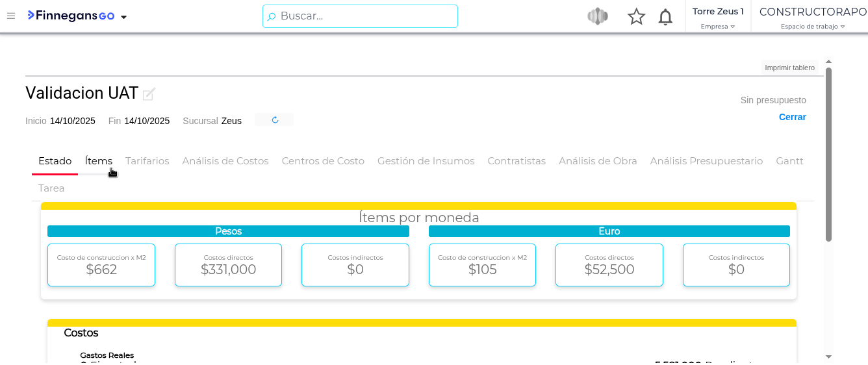Click the search magnifier icon
Screen dimensions: 868x365
(272, 17)
